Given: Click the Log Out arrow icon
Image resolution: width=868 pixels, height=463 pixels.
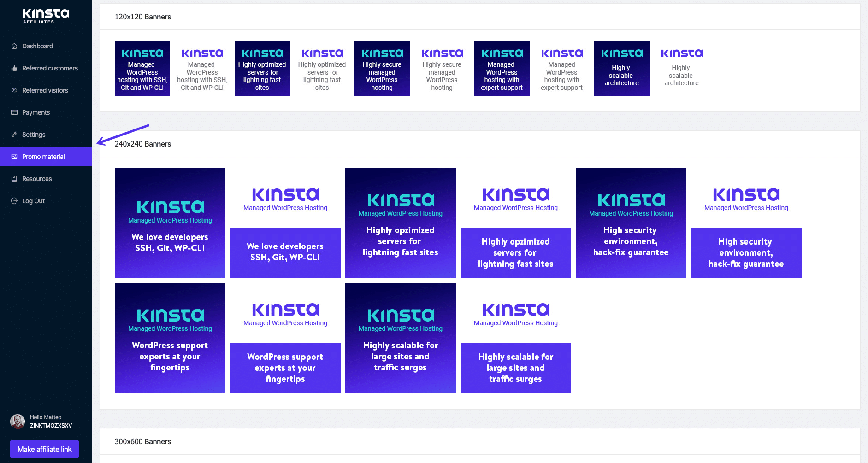Looking at the screenshot, I should tap(14, 201).
